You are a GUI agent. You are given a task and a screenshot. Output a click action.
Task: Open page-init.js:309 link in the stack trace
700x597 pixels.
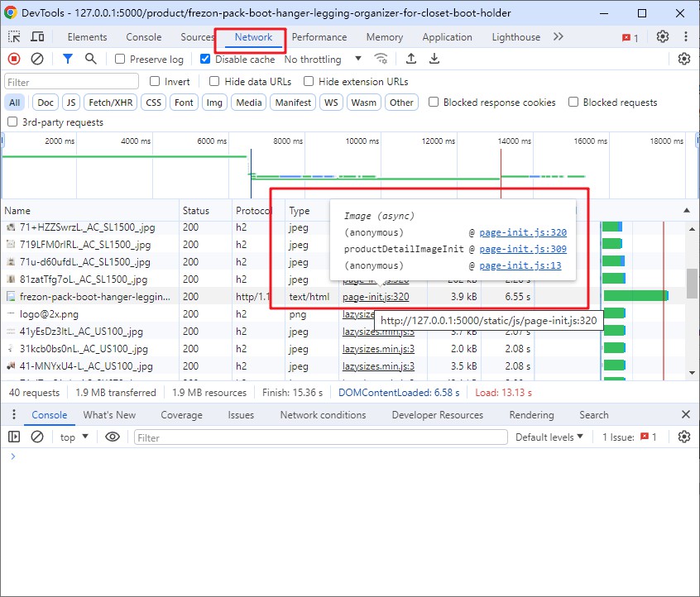tap(522, 249)
